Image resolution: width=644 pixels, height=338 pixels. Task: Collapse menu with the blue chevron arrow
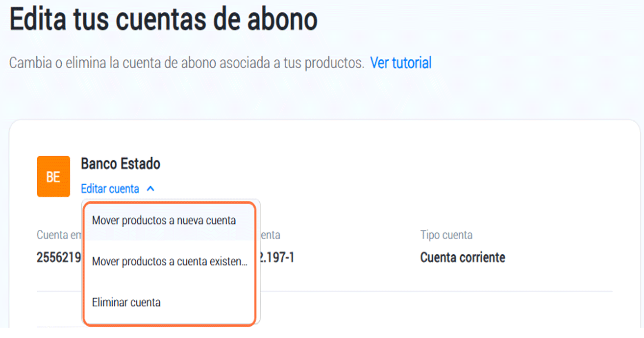tap(150, 189)
